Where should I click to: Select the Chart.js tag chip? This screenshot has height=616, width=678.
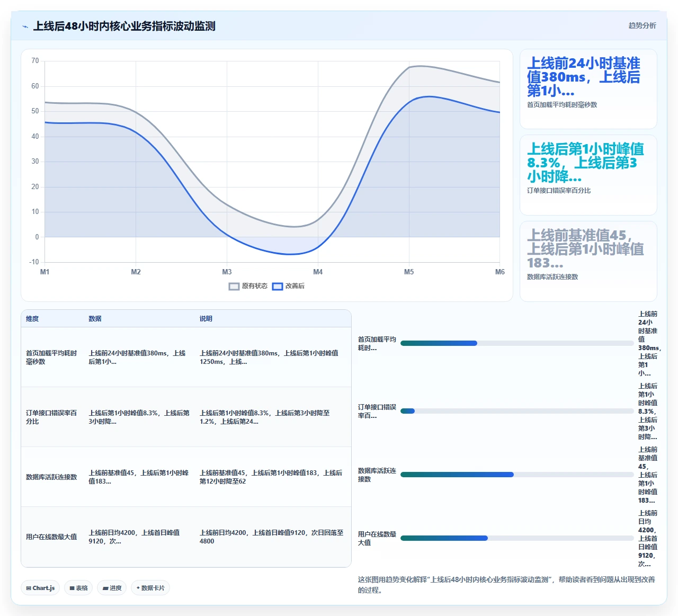(41, 588)
